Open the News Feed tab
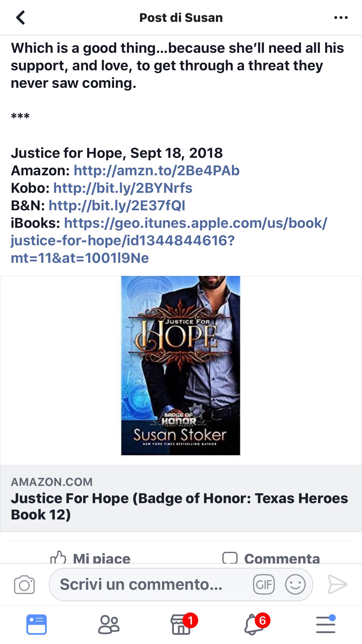 click(x=36, y=624)
